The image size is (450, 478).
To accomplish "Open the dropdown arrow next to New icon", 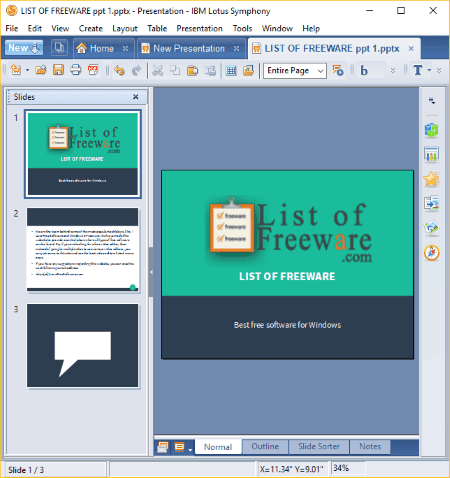I will 28,70.
